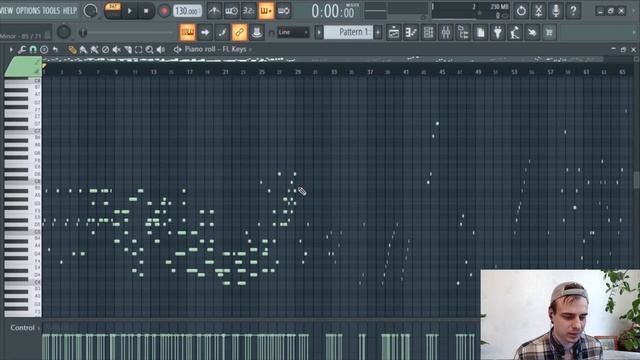Select the Delete tool in piano roll
Viewport: 640px width, 360px height.
(x=105, y=50)
